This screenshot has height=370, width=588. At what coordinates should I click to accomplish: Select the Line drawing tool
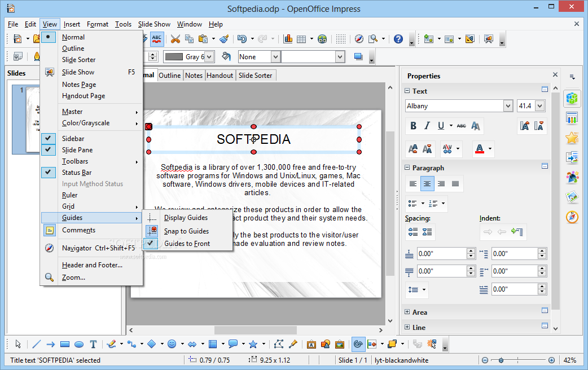[36, 344]
